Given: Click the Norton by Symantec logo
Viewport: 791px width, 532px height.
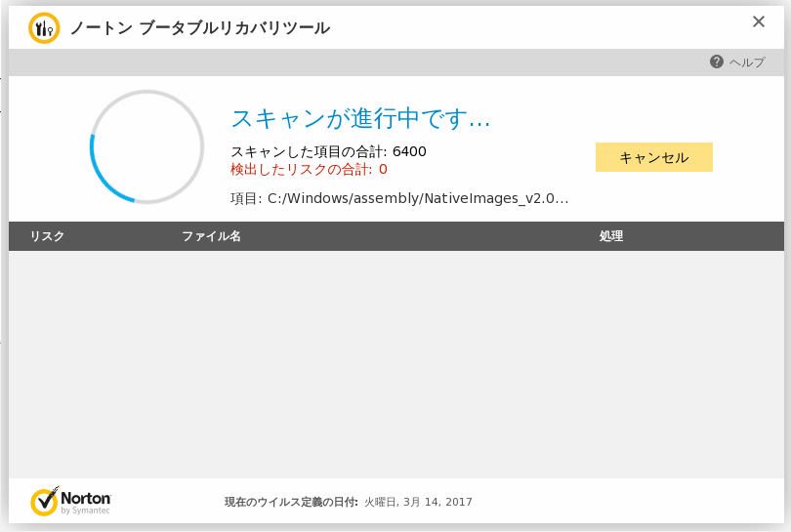Looking at the screenshot, I should 70,501.
